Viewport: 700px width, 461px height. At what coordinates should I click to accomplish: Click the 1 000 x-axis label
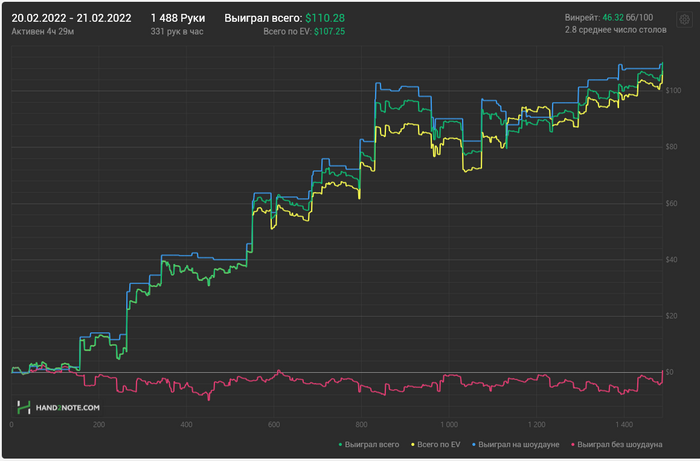(449, 425)
